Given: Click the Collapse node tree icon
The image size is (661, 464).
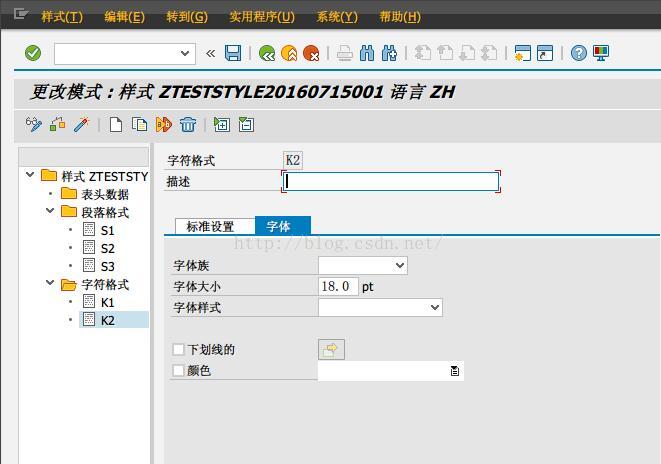Looking at the screenshot, I should 246,125.
